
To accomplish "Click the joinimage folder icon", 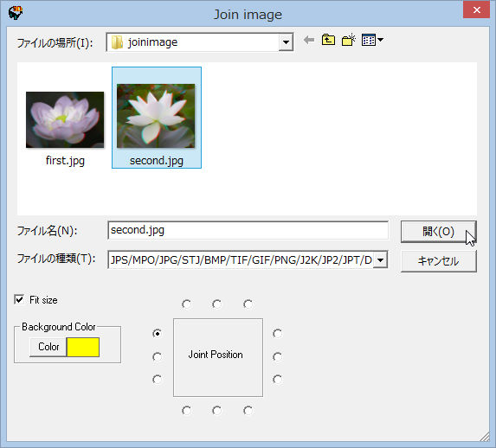I will (117, 42).
